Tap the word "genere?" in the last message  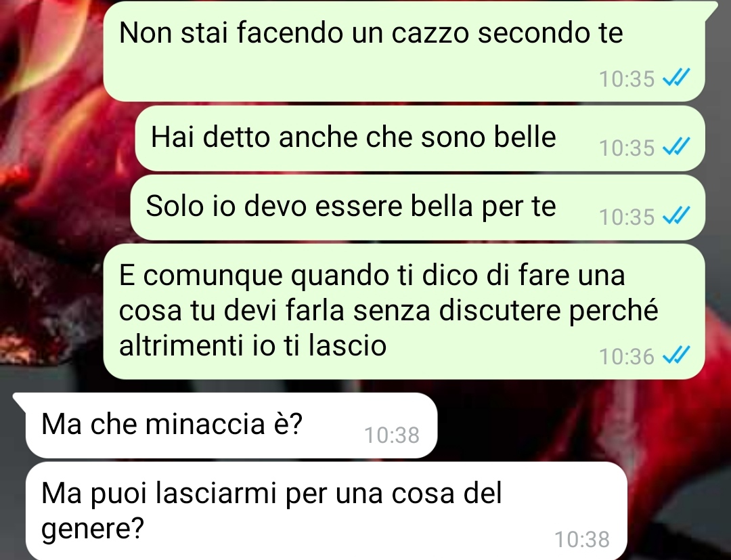(x=92, y=530)
